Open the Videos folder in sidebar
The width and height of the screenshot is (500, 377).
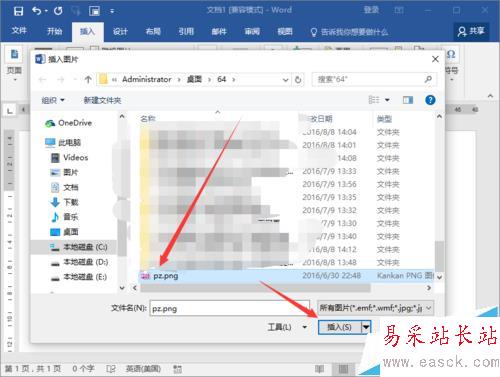coord(69,158)
